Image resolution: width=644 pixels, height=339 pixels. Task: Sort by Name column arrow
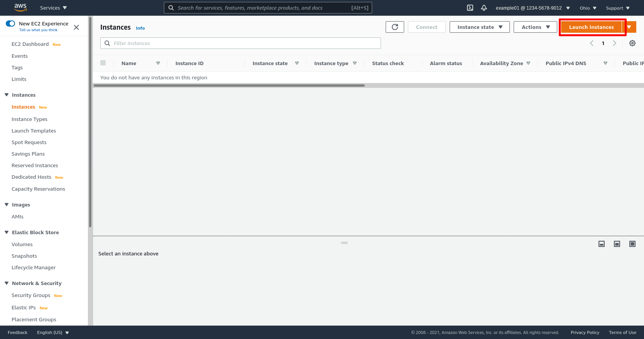point(158,63)
